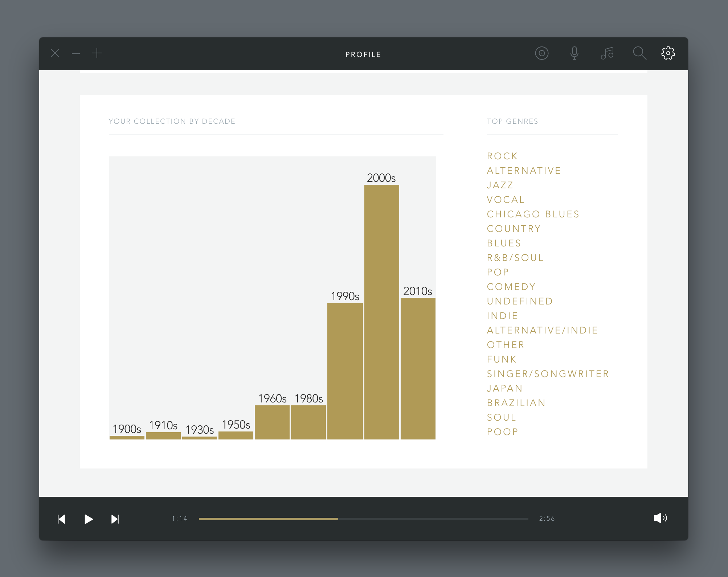Open the Singer/Songwriter genre
The width and height of the screenshot is (728, 577).
click(548, 374)
